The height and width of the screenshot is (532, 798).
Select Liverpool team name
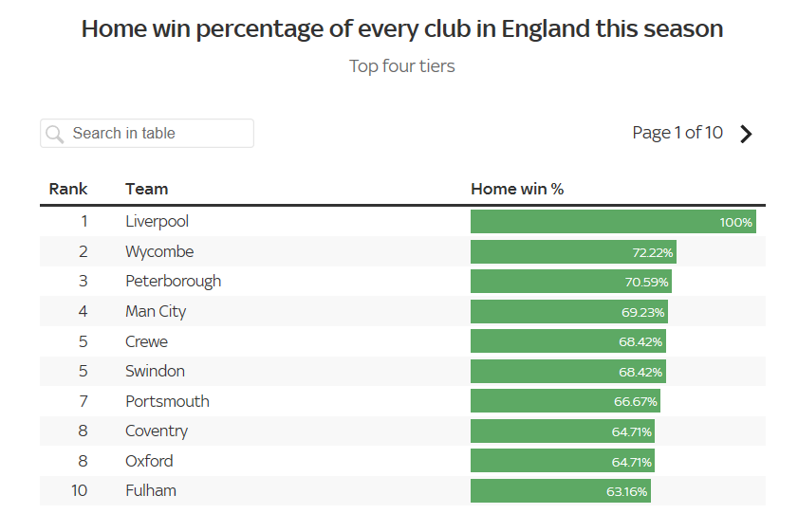[x=157, y=221]
